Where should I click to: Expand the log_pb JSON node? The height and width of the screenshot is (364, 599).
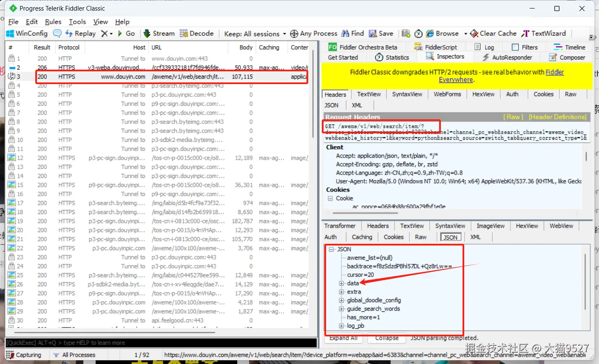(341, 326)
